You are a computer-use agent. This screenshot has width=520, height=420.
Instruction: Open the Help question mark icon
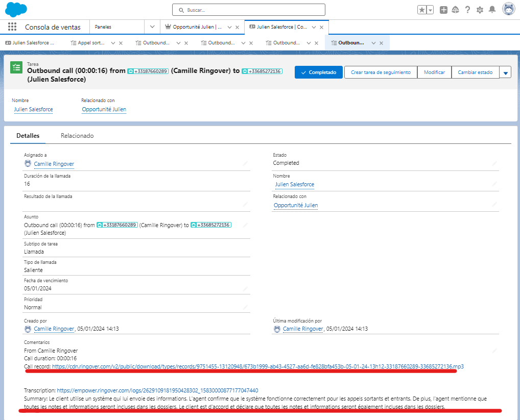click(x=467, y=10)
